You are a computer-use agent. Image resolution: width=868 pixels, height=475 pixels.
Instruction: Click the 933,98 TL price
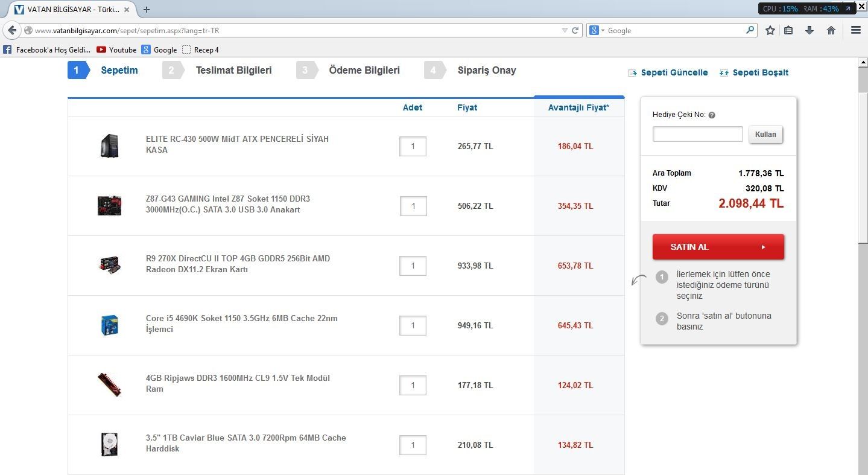475,266
